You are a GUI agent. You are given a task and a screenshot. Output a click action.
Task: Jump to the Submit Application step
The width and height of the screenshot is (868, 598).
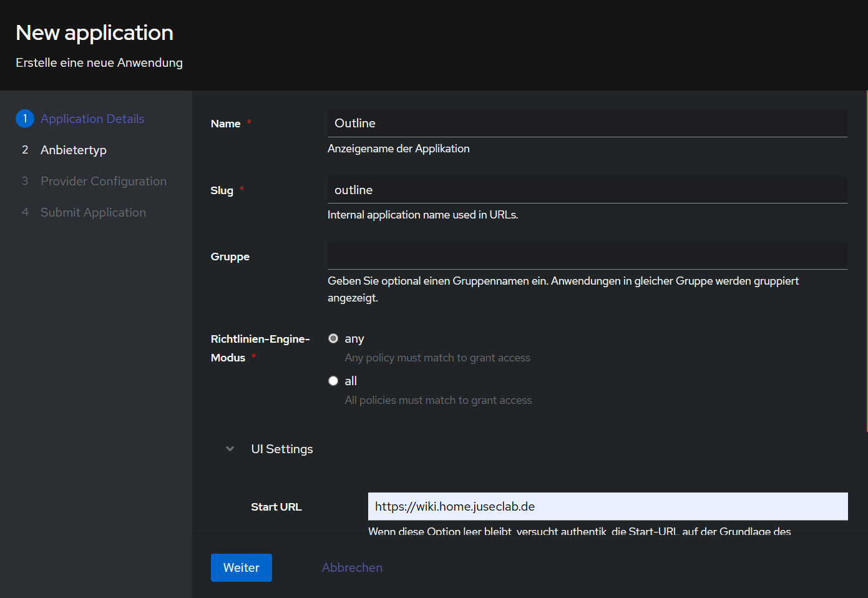pyautogui.click(x=93, y=212)
